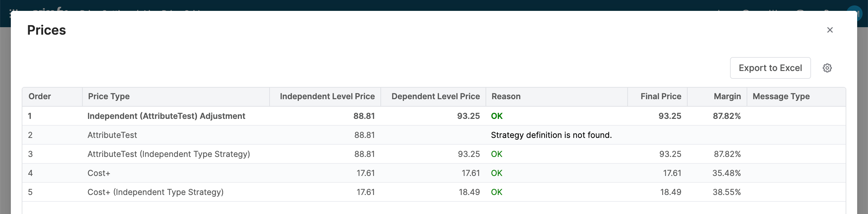Image resolution: width=868 pixels, height=214 pixels.
Task: Click the OK reason in order 4 row
Action: [x=496, y=173]
